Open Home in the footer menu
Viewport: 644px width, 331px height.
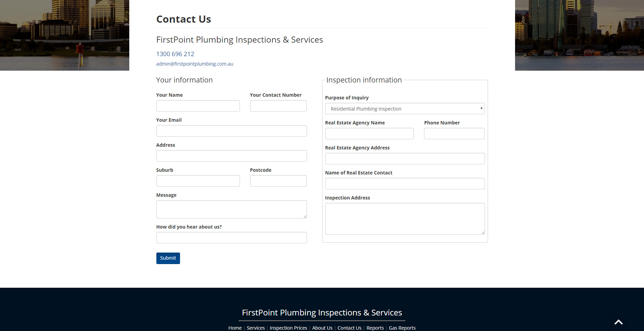[235, 328]
